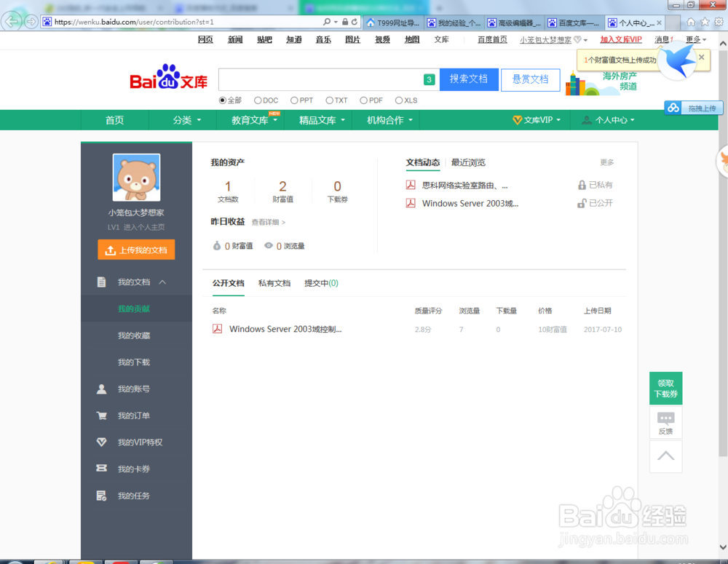Image resolution: width=728 pixels, height=564 pixels.
Task: Click the padlock security icon in address bar
Action: [x=345, y=22]
